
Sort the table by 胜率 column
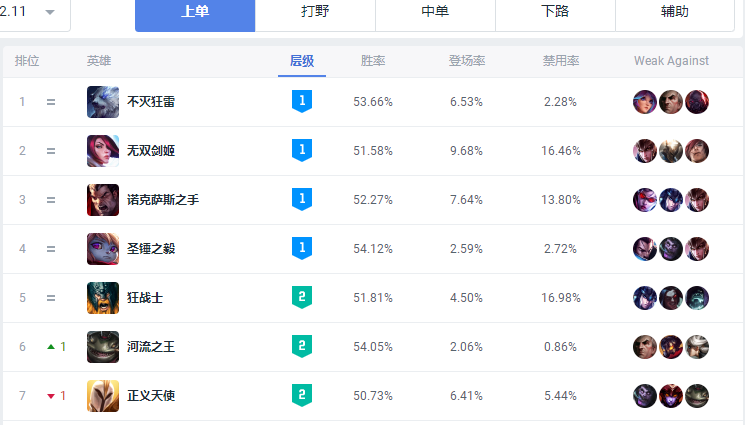click(373, 61)
